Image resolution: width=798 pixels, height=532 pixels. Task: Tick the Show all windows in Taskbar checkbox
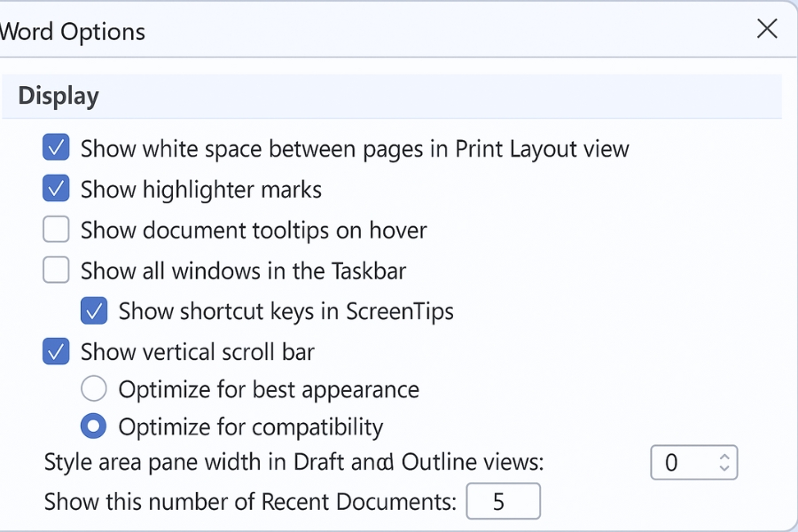[56, 270]
